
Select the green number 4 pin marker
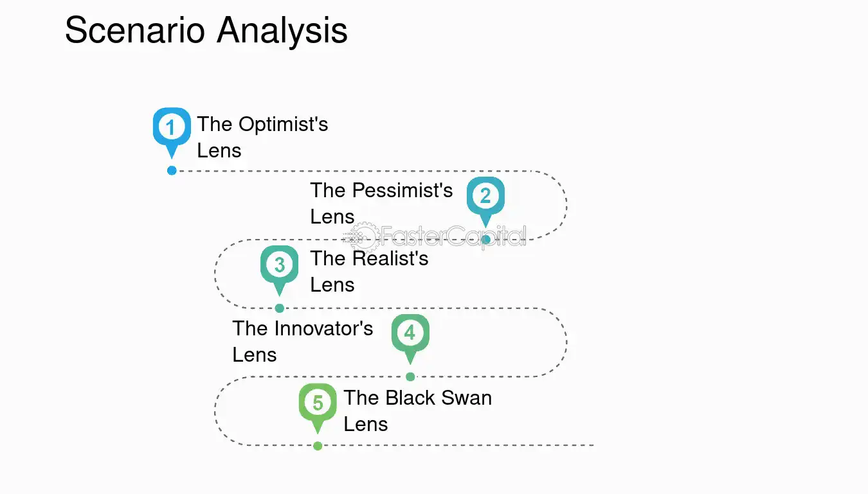point(410,339)
